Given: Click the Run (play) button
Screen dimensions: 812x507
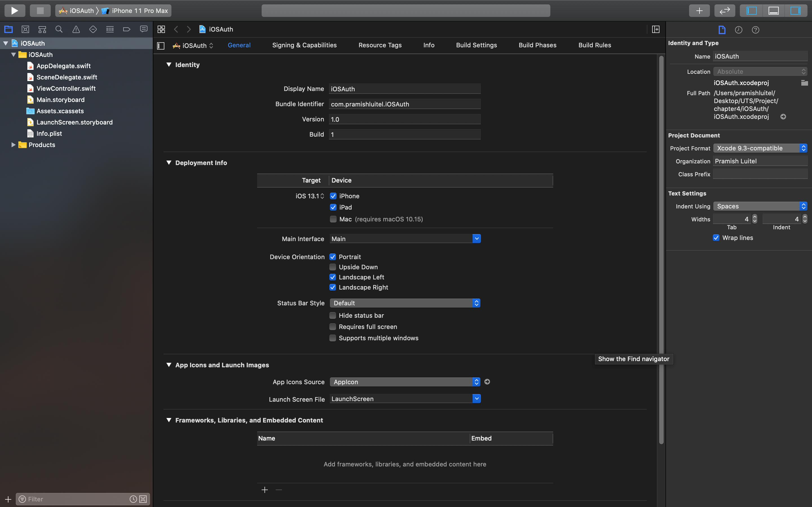Looking at the screenshot, I should tap(14, 10).
